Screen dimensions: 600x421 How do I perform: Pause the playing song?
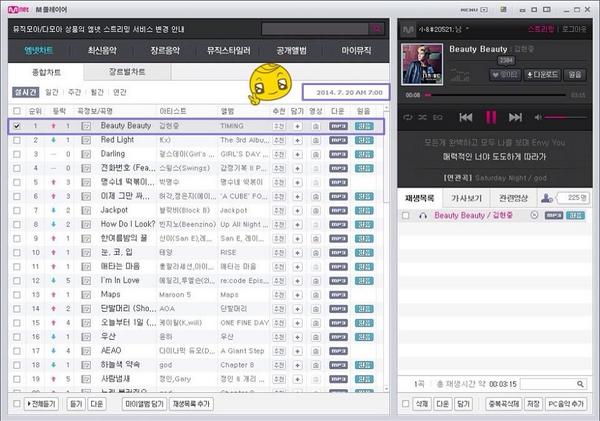click(491, 117)
